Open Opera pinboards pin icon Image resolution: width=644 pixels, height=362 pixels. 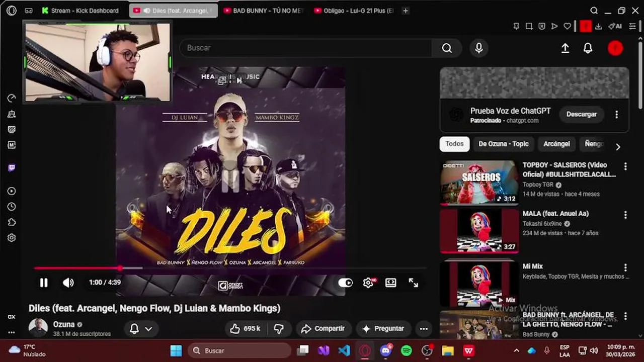point(516,26)
